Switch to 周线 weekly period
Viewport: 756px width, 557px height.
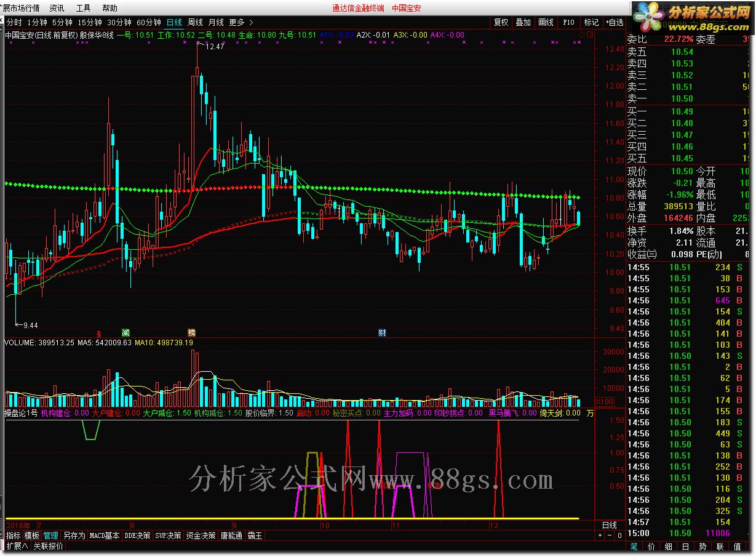[195, 22]
